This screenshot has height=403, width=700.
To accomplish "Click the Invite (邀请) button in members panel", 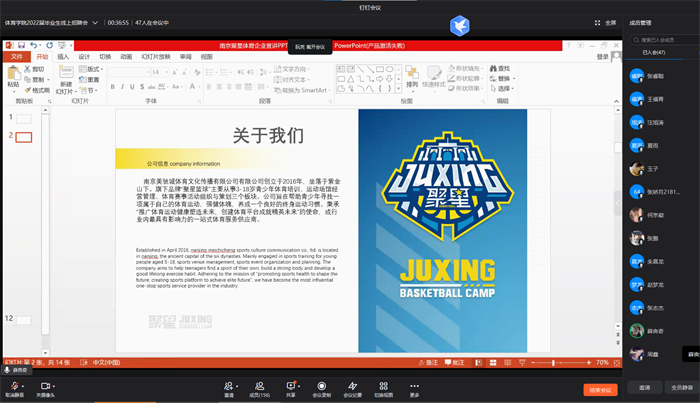I will pos(644,387).
